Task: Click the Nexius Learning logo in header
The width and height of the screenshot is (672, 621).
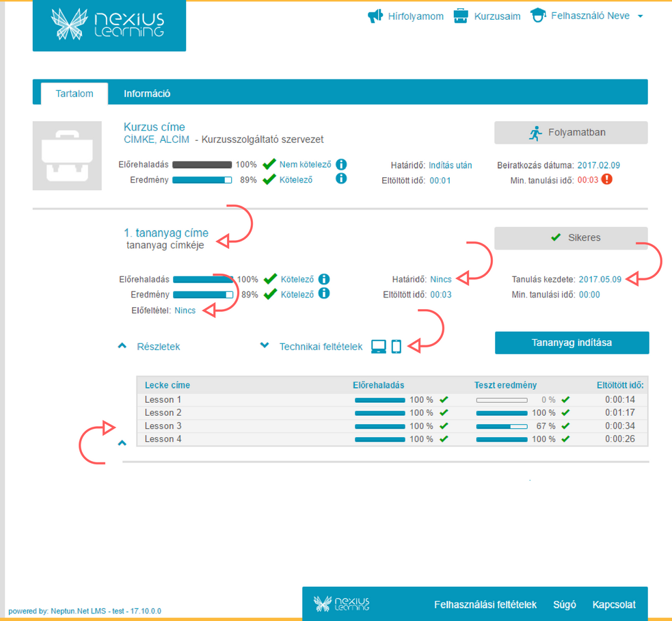Action: (x=108, y=24)
